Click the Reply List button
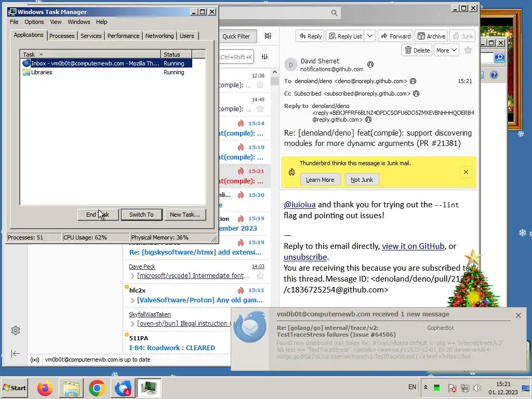 345,36
